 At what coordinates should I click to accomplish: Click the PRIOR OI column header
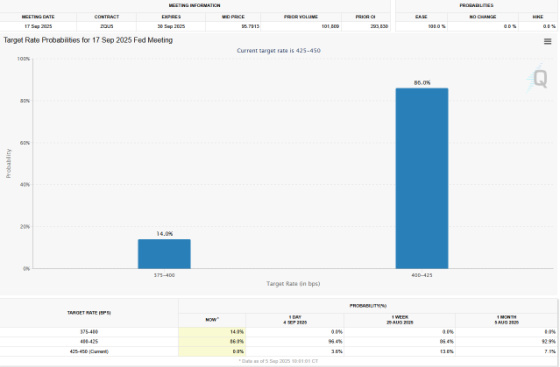tap(365, 17)
